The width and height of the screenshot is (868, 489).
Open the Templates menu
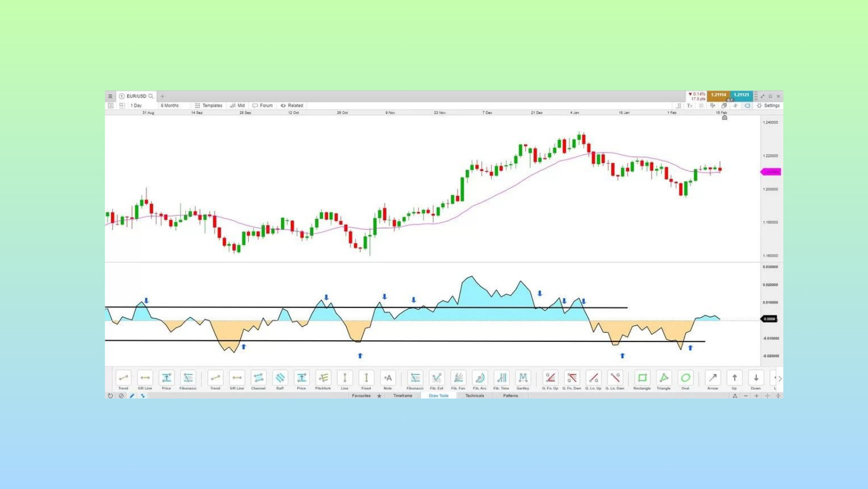tap(209, 106)
